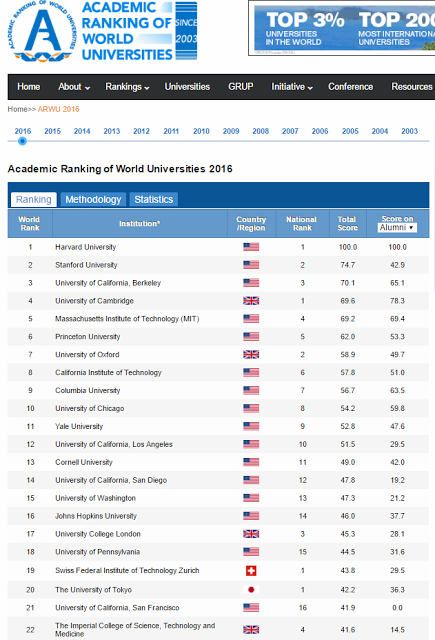Open the Harvard University link
435x640 pixels.
click(x=86, y=247)
